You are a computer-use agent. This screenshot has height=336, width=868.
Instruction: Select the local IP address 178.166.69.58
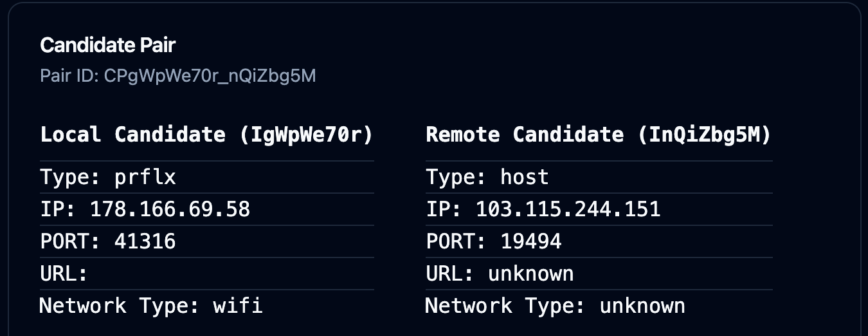click(170, 209)
